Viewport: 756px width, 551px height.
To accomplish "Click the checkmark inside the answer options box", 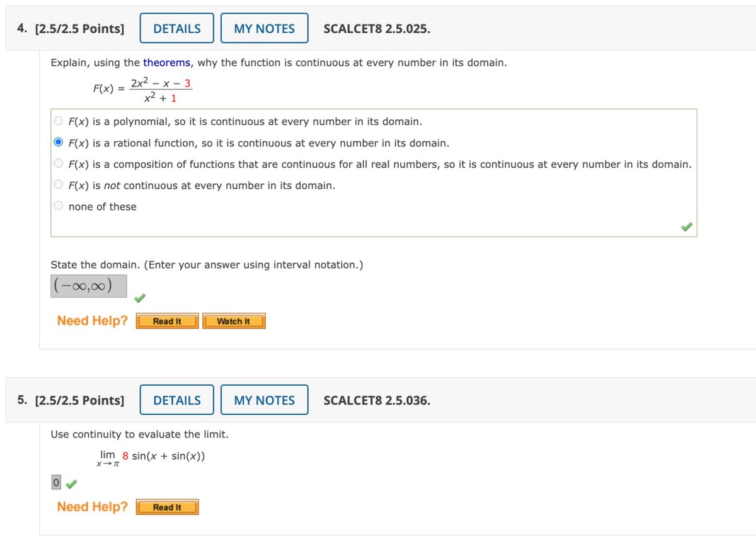I will coord(687,226).
